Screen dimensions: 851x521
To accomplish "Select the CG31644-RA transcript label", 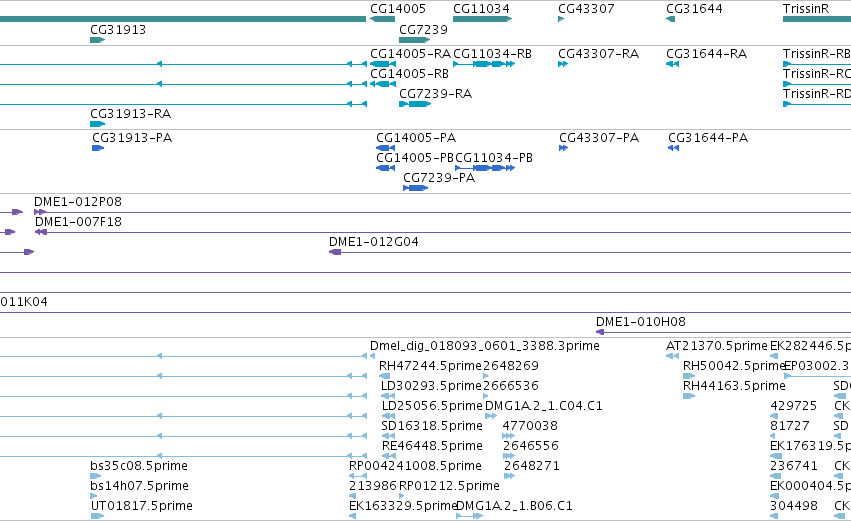I will tap(707, 54).
